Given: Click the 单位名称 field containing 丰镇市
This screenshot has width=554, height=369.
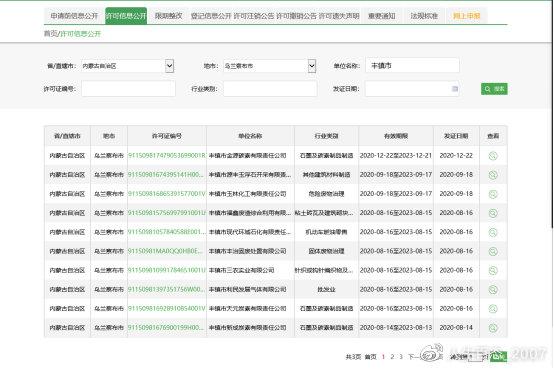Looking at the screenshot, I should [412, 66].
